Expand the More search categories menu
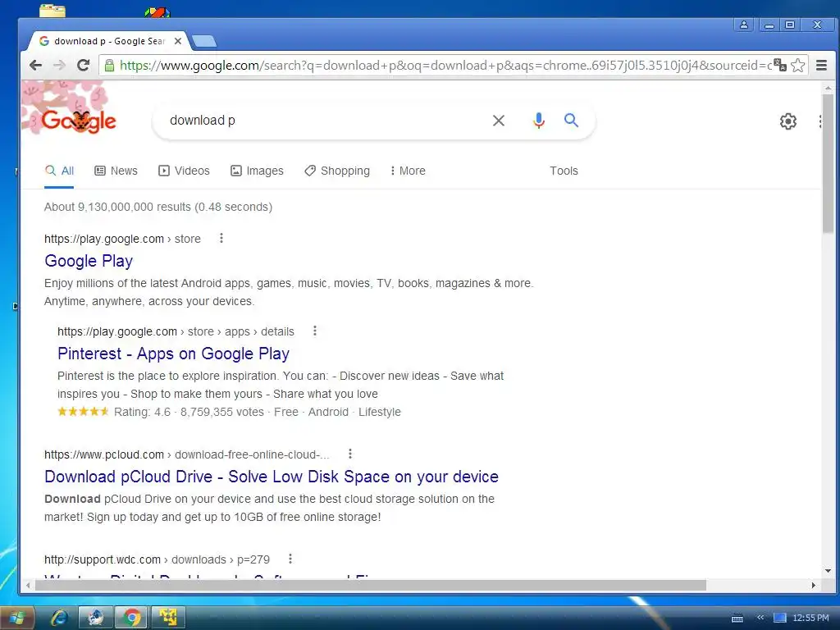Image resolution: width=840 pixels, height=630 pixels. pos(408,171)
